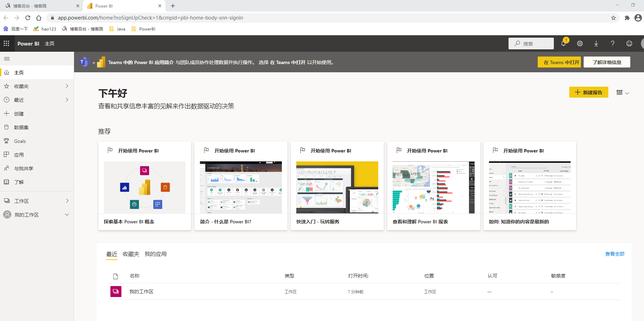Select 数据集 in the left navigation
Image resolution: width=644 pixels, height=321 pixels.
(37, 127)
